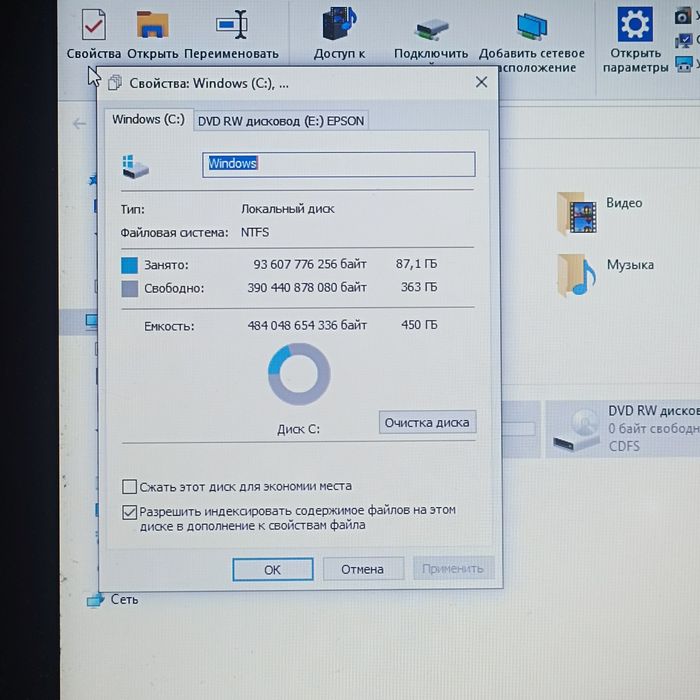Click the Windows drive icon in dialog
Viewport: 700px width, 700px height.
[135, 167]
